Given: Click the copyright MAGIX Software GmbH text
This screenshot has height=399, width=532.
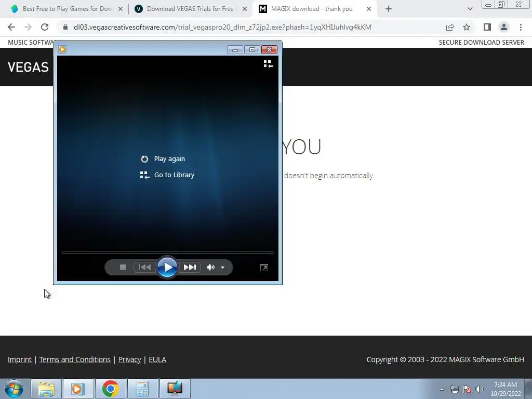Looking at the screenshot, I should click(445, 360).
